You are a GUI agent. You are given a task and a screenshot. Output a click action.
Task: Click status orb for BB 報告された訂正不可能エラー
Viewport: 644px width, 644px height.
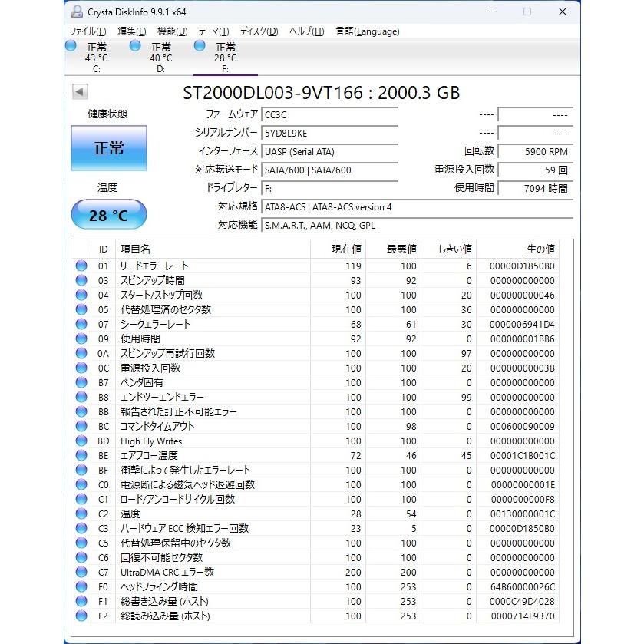tap(81, 411)
